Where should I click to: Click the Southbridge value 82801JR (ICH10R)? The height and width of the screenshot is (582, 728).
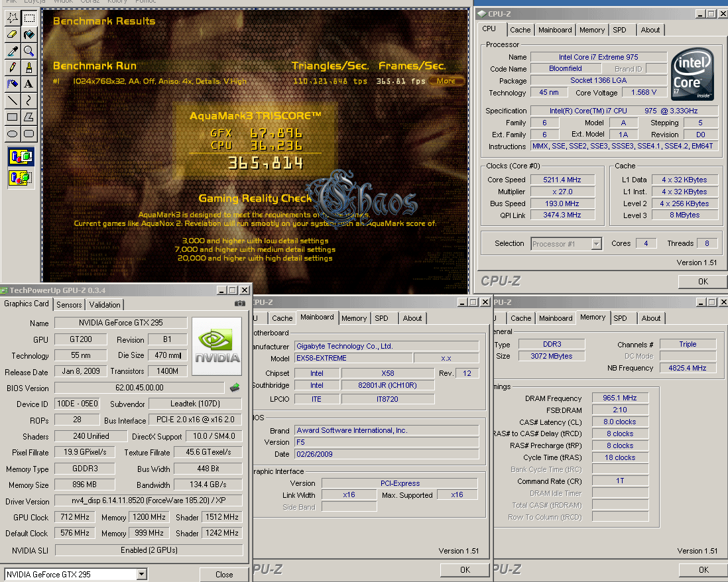pos(388,385)
